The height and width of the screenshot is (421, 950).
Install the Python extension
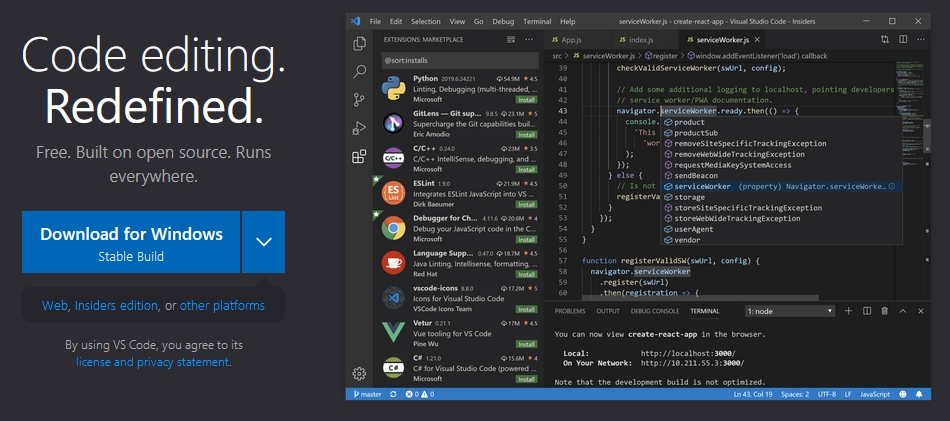(x=526, y=99)
